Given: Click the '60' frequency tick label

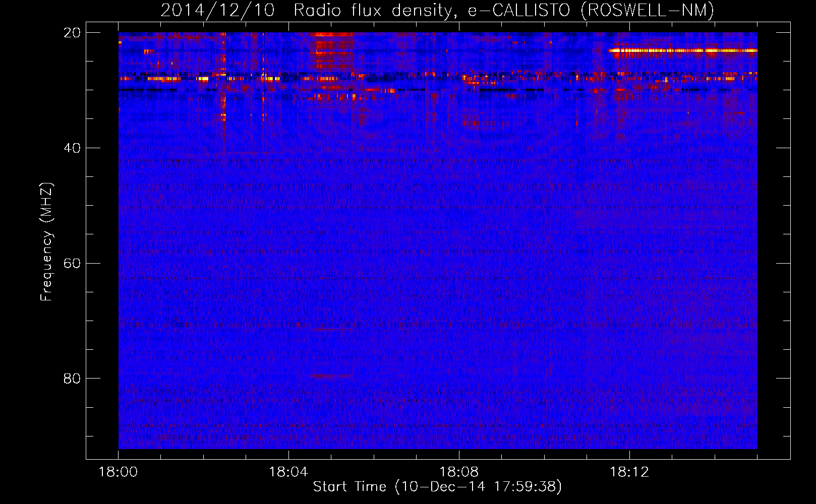Looking at the screenshot, I should click(72, 264).
